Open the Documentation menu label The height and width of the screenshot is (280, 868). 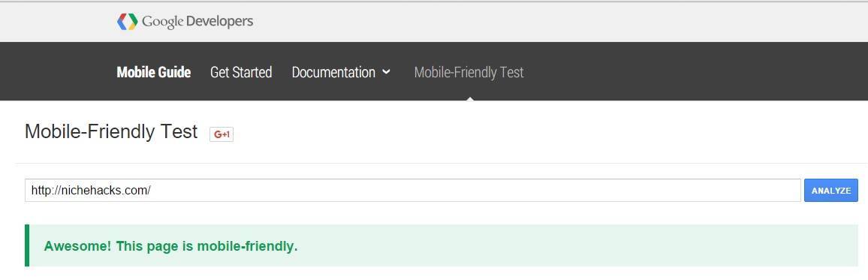[x=333, y=73]
